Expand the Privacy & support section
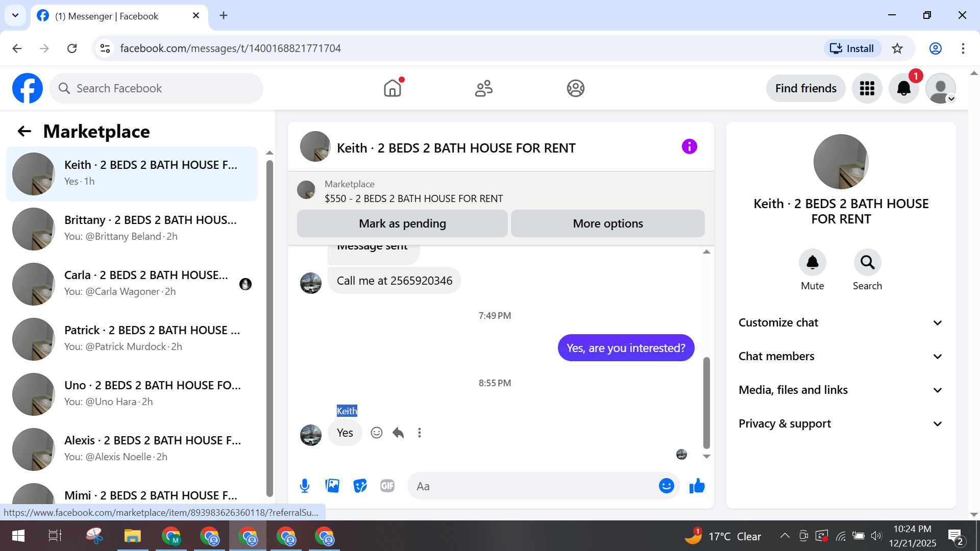 [x=841, y=423]
